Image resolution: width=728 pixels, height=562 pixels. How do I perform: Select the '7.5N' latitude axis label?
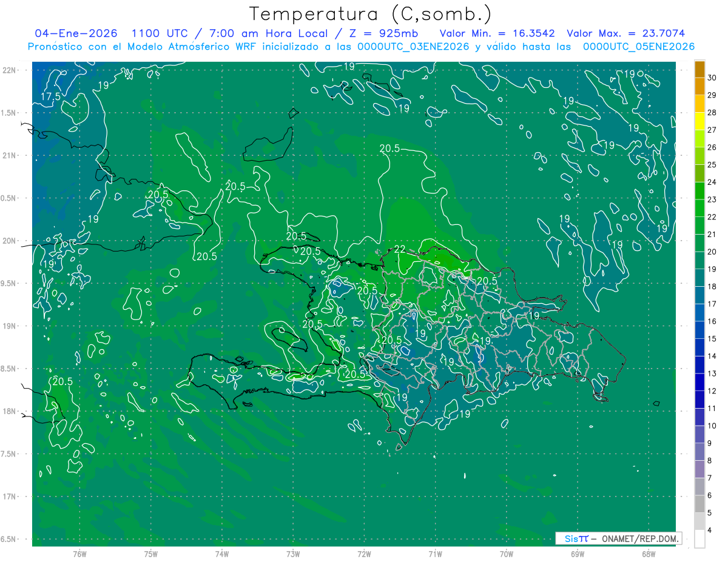(x=8, y=454)
